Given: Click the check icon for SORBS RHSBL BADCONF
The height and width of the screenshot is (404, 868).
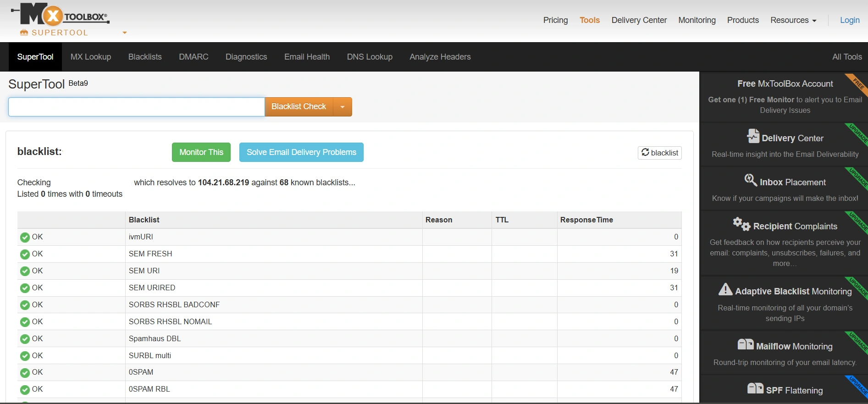Looking at the screenshot, I should point(25,305).
